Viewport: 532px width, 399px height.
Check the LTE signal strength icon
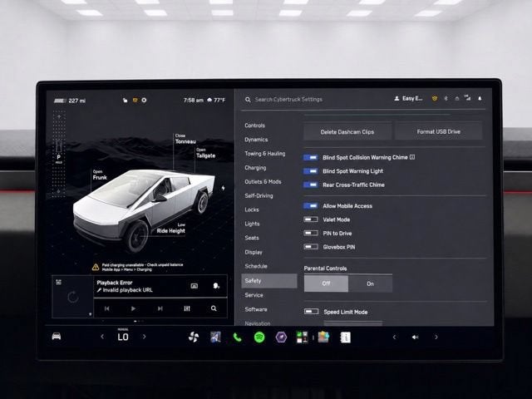click(x=467, y=98)
